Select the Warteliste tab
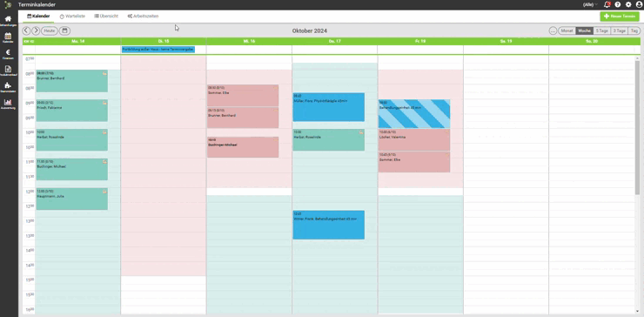Viewport: 644px width, 317px height. click(72, 16)
